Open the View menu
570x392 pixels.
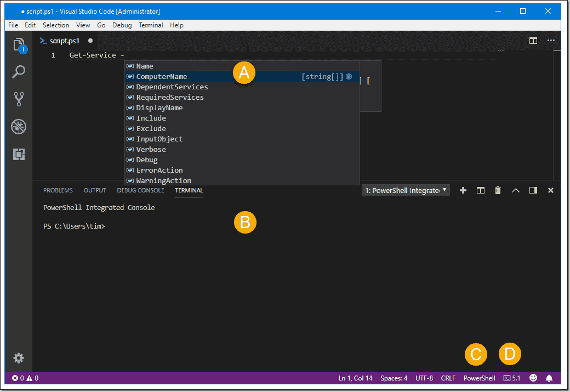[83, 25]
